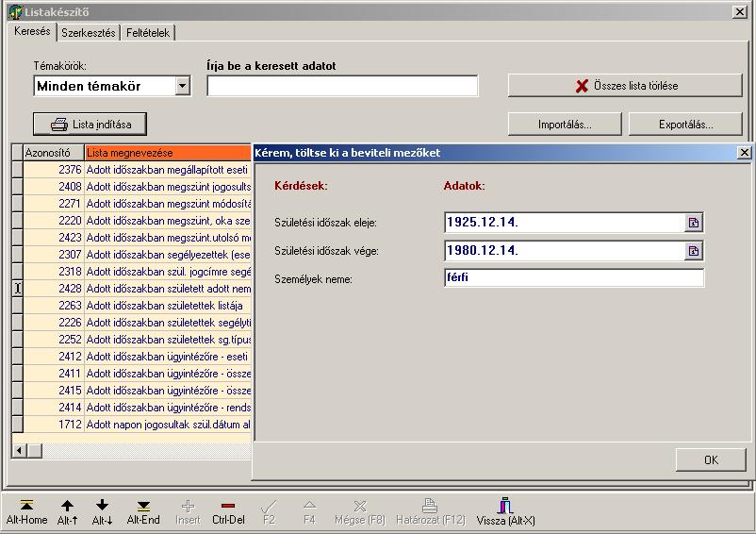Move down one record with Alt-↓ arrow
756x534 pixels.
tap(102, 506)
